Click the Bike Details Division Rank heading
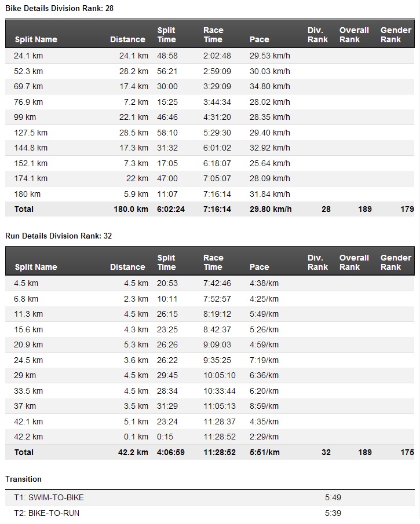 pyautogui.click(x=59, y=8)
